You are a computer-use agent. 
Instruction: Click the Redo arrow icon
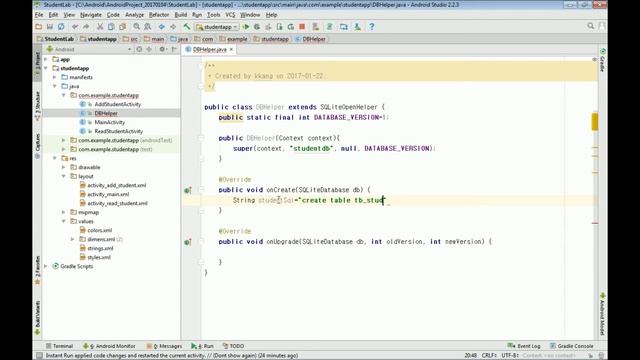click(86, 27)
